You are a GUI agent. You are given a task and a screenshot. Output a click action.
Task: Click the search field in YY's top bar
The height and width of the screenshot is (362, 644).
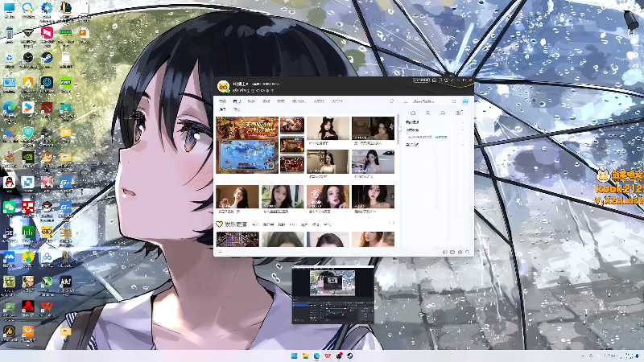coord(431,101)
